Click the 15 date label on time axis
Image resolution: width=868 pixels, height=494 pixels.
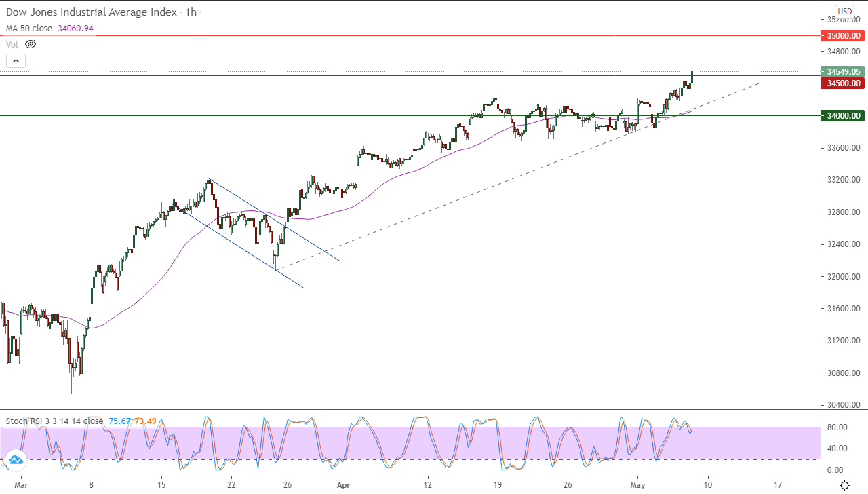[161, 485]
